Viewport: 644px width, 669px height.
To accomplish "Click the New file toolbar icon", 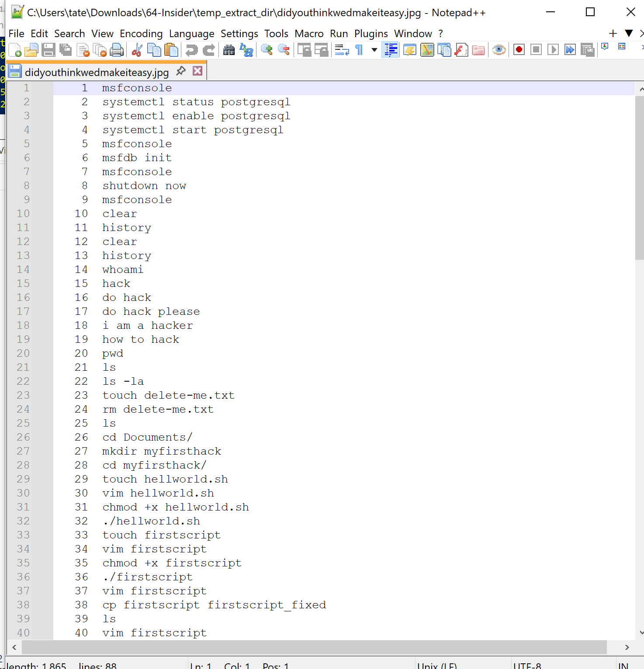I will point(15,50).
